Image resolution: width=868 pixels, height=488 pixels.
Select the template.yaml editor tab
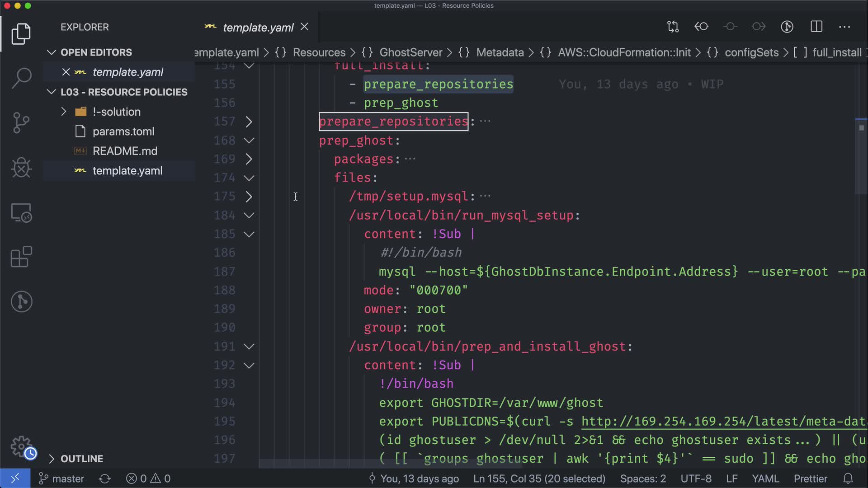pos(258,28)
